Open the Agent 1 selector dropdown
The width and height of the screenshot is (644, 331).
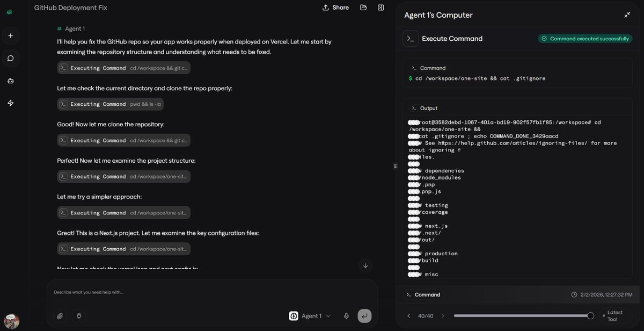click(310, 316)
